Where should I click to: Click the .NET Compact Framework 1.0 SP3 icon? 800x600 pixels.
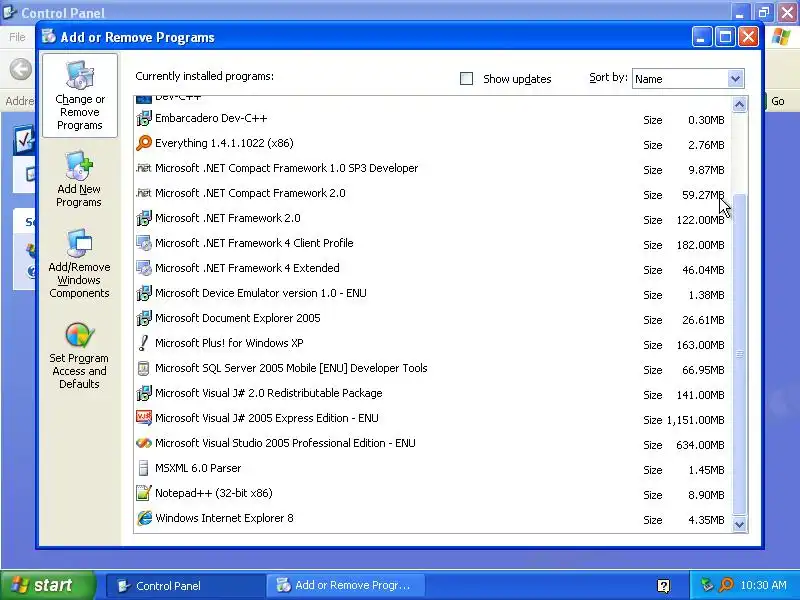144,168
